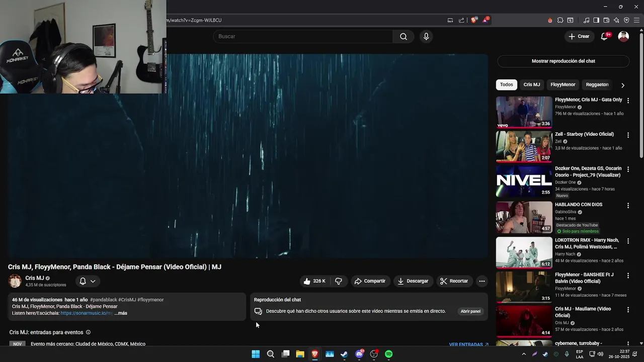The width and height of the screenshot is (644, 362).
Task: Open Brave VPN shield icon
Action: 626,20
